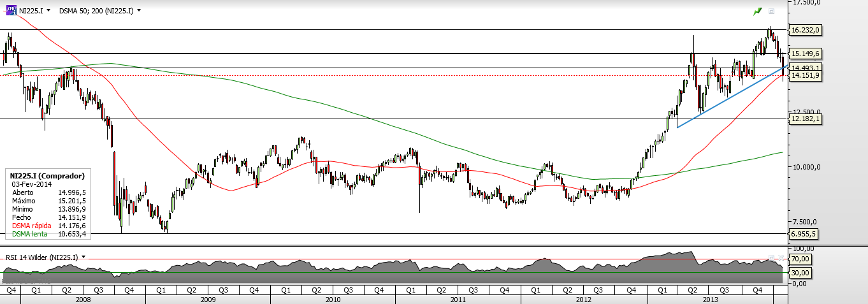Click the 2008 year on time axis
Viewport: 868px width, 304px height.
[83, 299]
